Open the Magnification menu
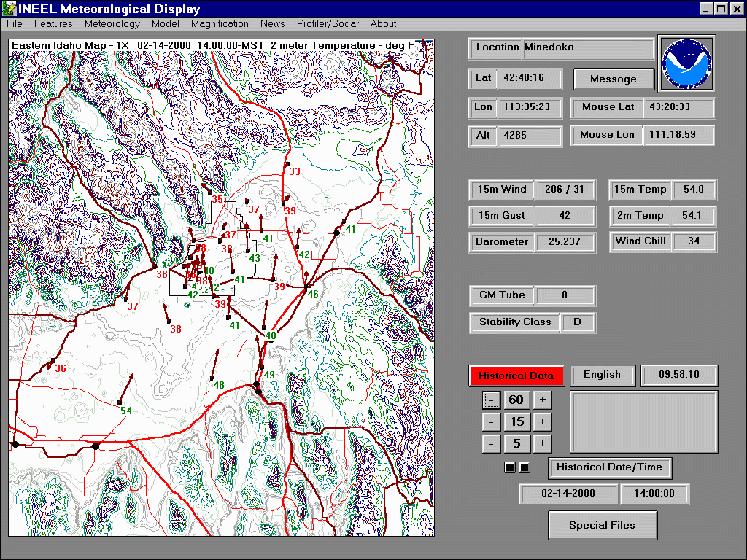Image resolution: width=747 pixels, height=560 pixels. click(220, 24)
